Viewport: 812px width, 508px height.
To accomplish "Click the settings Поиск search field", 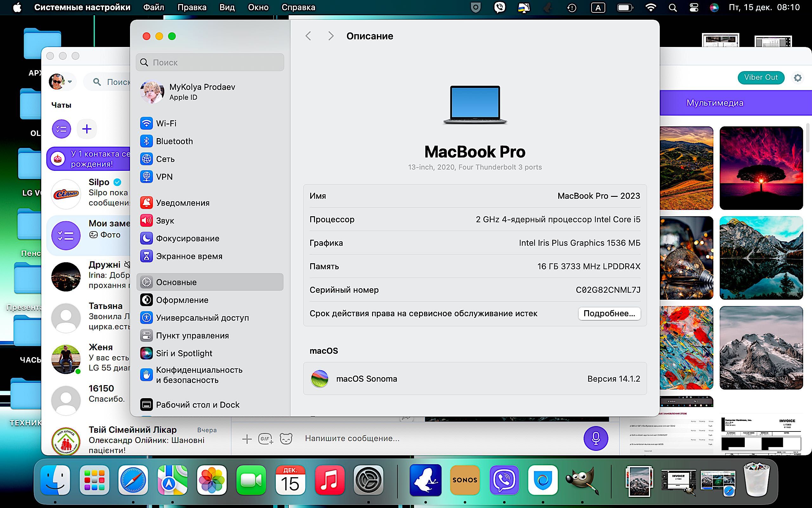I will [x=210, y=62].
